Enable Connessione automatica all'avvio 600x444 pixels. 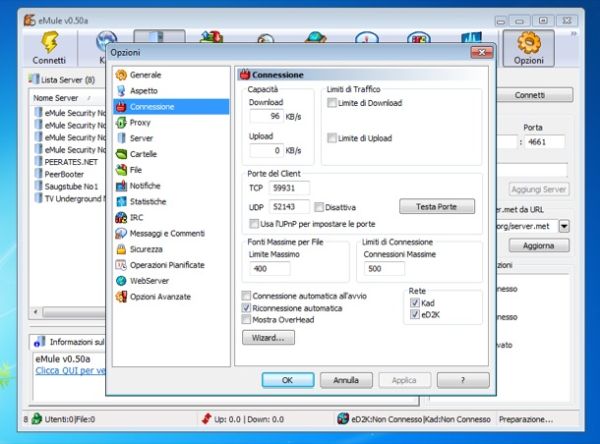246,296
